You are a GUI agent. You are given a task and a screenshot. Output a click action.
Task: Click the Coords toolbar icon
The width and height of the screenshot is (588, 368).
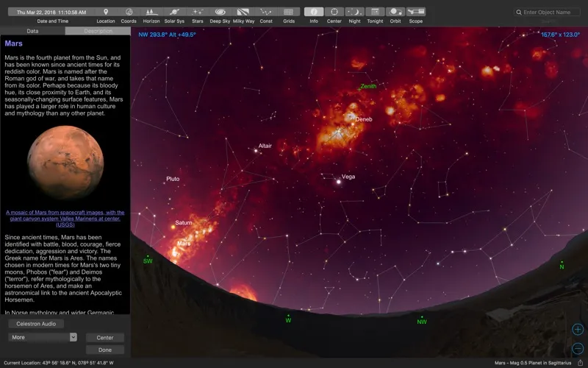coord(129,12)
